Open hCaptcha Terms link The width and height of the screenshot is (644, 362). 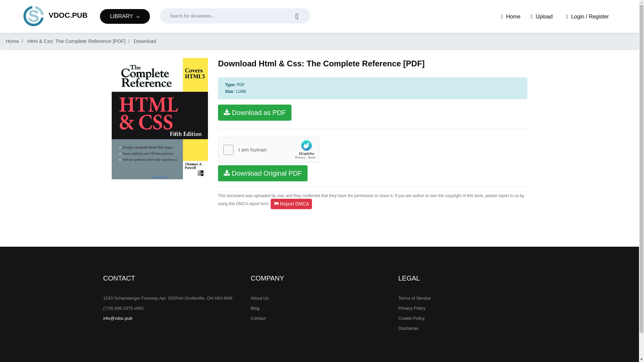(x=312, y=158)
